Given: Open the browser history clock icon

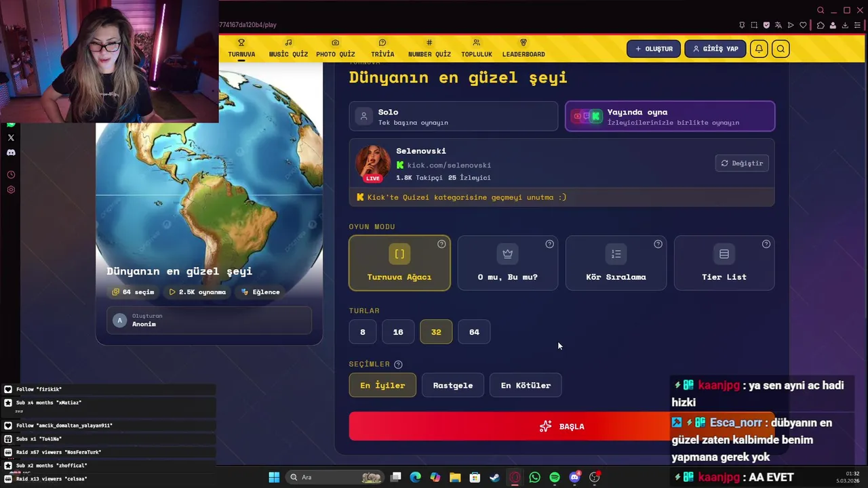Looking at the screenshot, I should pos(11,175).
